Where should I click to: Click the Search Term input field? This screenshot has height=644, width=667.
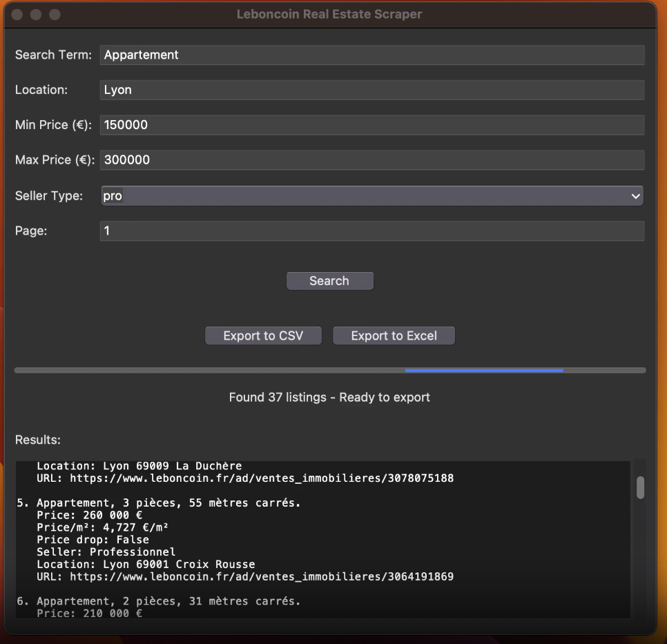click(371, 55)
